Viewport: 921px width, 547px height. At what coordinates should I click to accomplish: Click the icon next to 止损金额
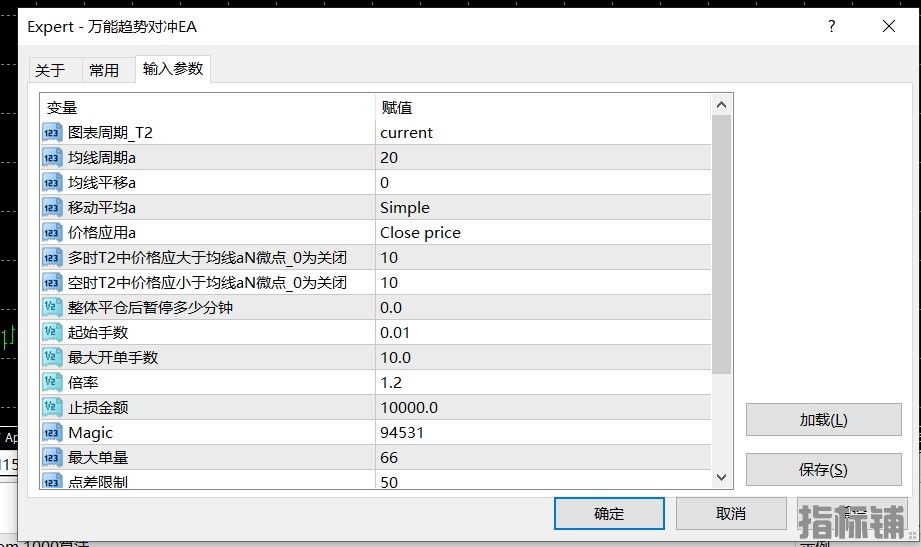(x=53, y=408)
